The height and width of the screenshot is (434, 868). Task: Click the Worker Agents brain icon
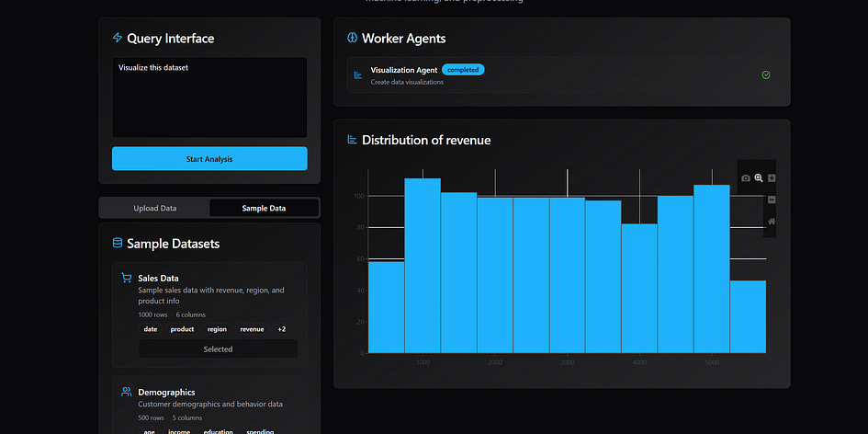click(352, 38)
